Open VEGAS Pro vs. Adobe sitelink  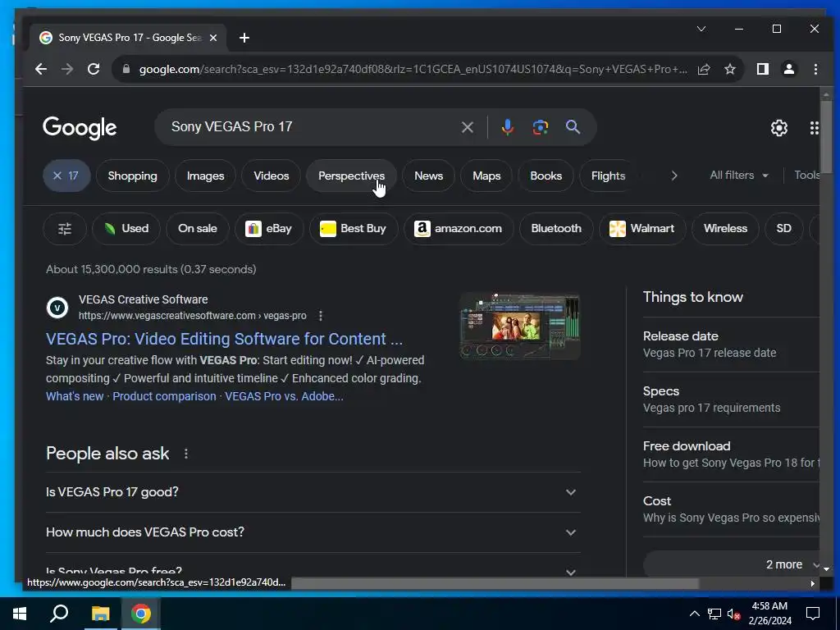(284, 396)
